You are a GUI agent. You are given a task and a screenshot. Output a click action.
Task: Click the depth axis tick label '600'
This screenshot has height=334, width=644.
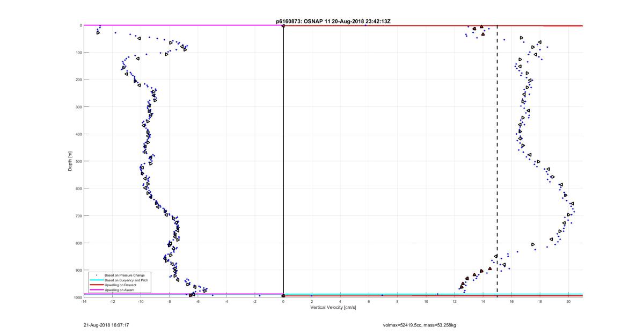point(78,188)
